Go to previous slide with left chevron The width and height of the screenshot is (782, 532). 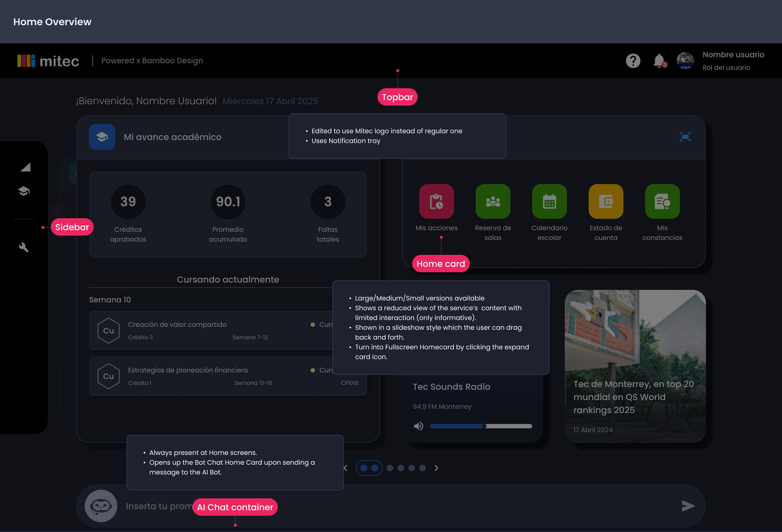(345, 468)
